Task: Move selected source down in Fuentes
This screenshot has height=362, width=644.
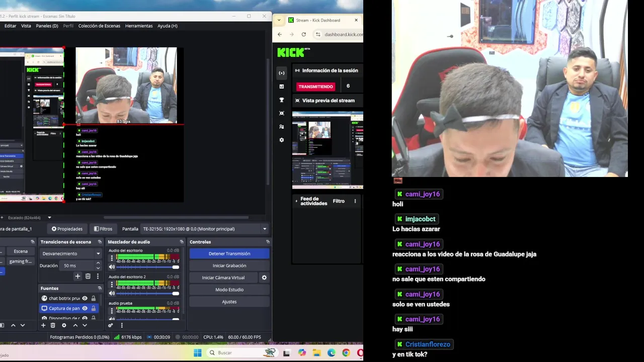Action: click(x=85, y=325)
